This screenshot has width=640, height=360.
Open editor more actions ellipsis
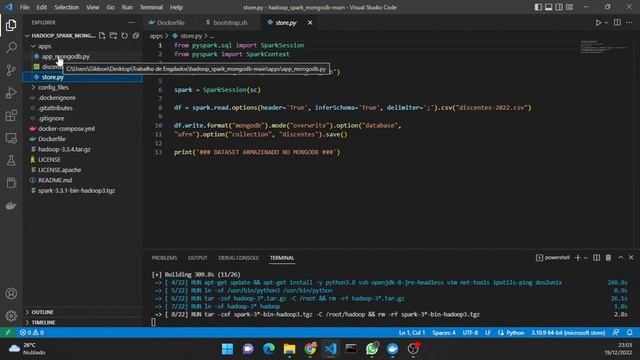tap(629, 22)
